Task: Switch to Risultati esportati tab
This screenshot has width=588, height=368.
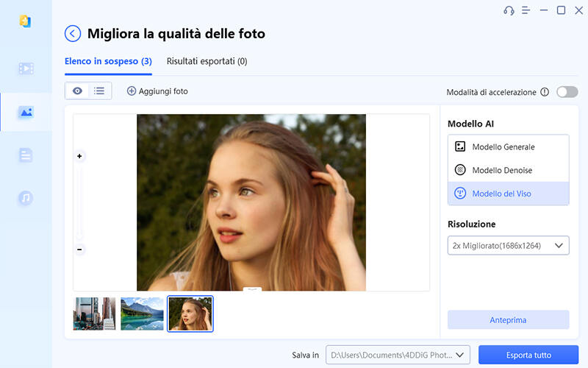Action: point(207,61)
